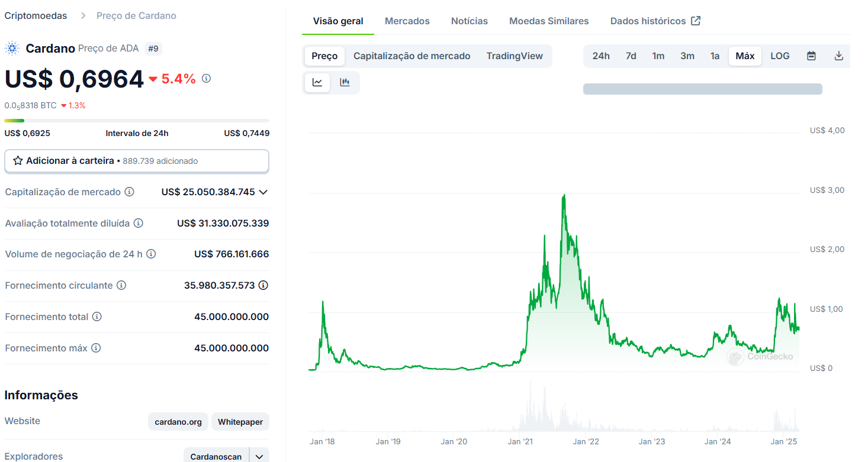Click the gray chart range scrollbar
The image size is (868, 462).
coord(703,89)
